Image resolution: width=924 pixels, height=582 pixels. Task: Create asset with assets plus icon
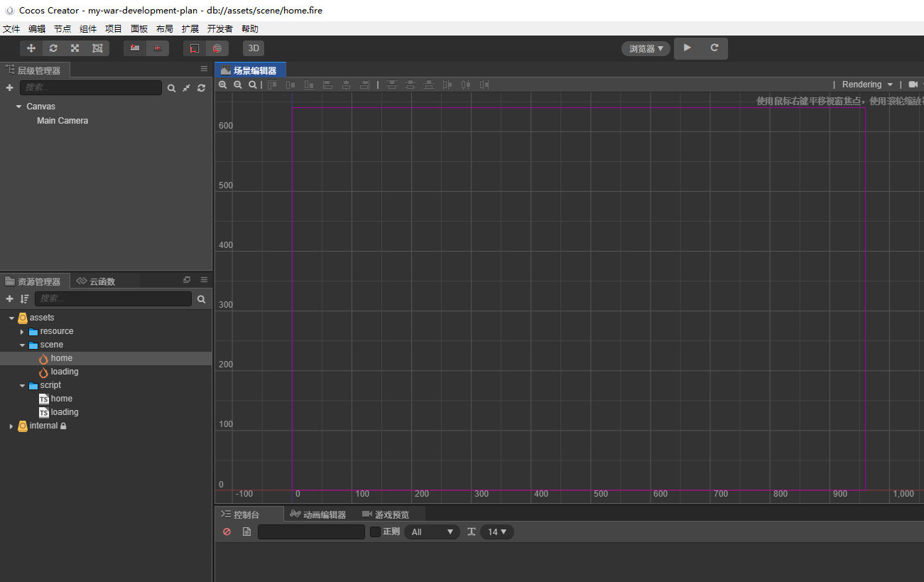[x=10, y=299]
